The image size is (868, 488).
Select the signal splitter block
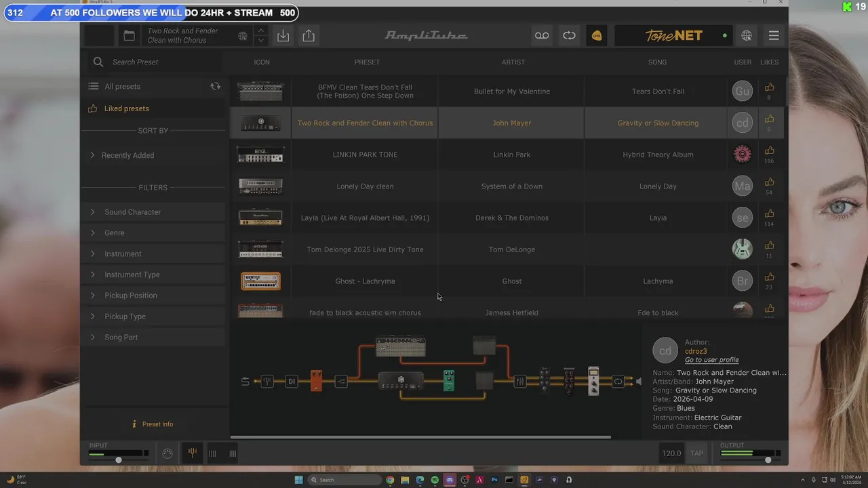tap(341, 382)
